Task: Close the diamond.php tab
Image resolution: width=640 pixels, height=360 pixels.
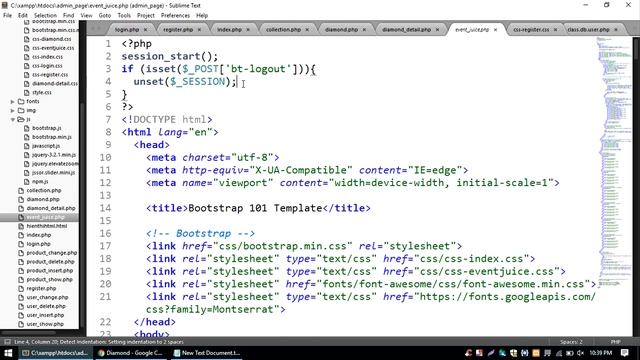Action: coord(364,30)
